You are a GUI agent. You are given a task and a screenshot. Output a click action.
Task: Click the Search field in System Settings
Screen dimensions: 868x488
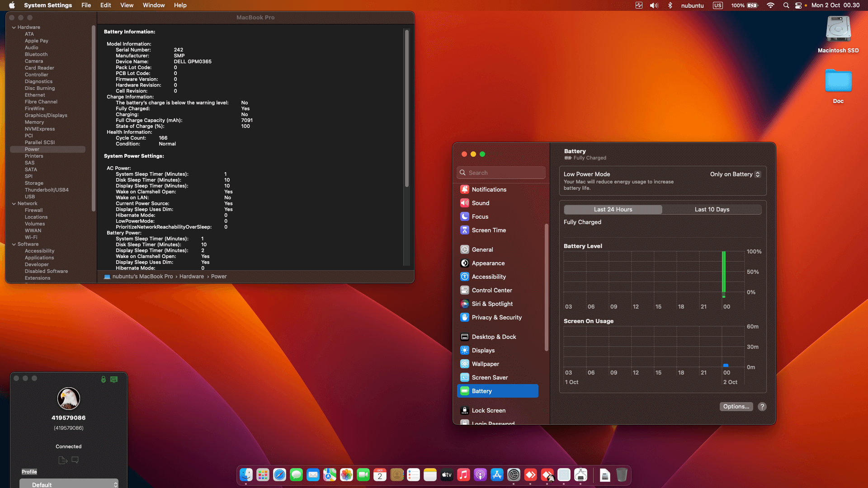tap(501, 173)
